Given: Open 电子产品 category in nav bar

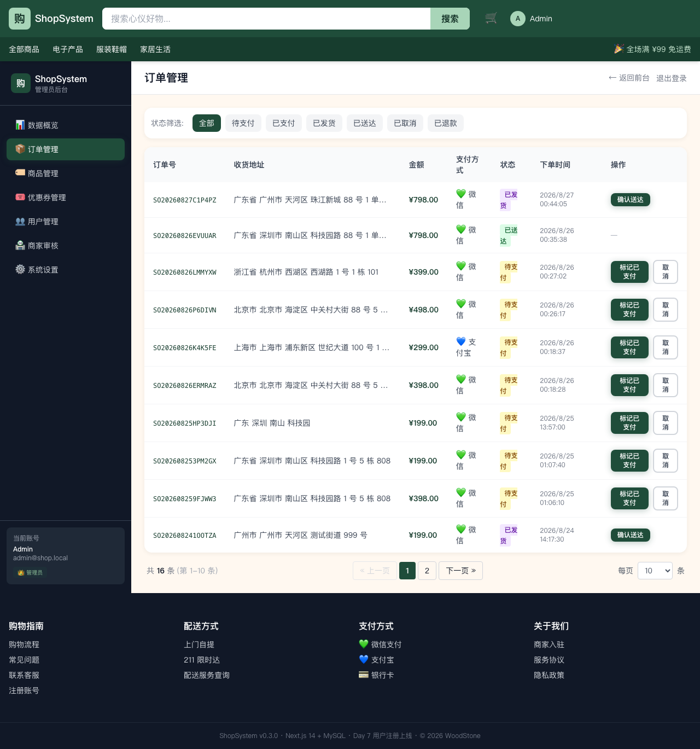Looking at the screenshot, I should click(68, 49).
